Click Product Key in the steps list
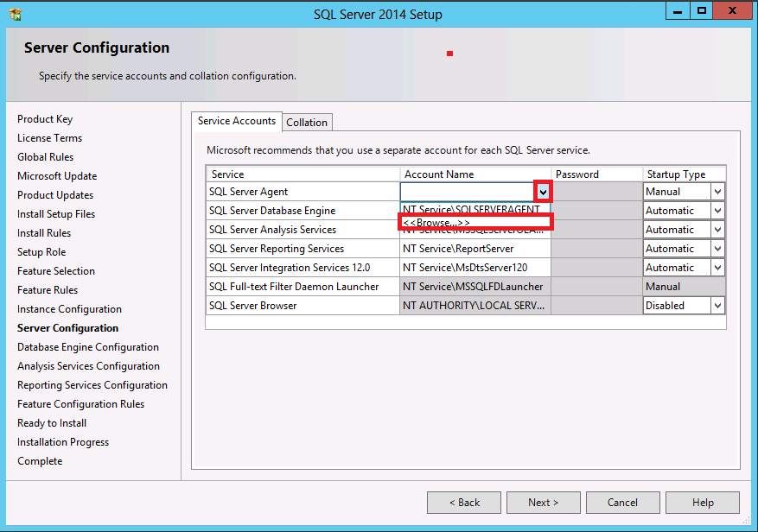This screenshot has width=758, height=532. (x=45, y=119)
